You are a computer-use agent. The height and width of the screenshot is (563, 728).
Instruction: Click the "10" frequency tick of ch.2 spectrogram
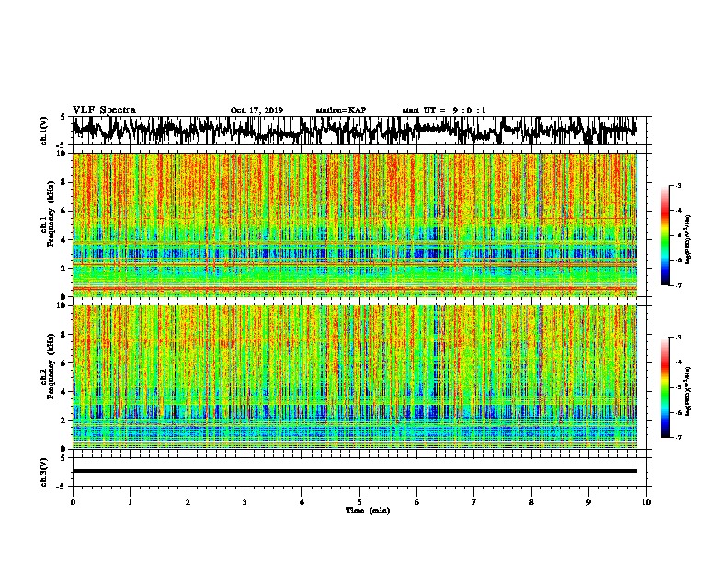point(63,305)
